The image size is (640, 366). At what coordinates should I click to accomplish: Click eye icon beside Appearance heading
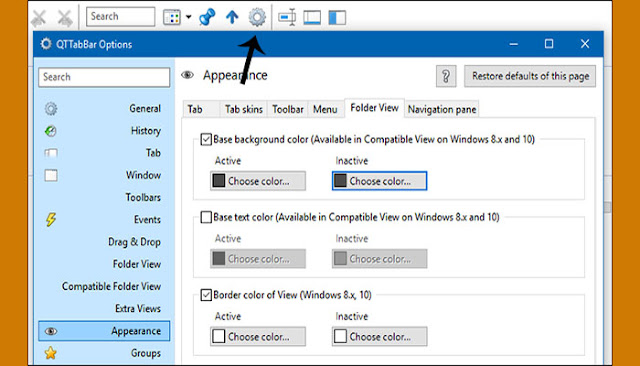[187, 75]
